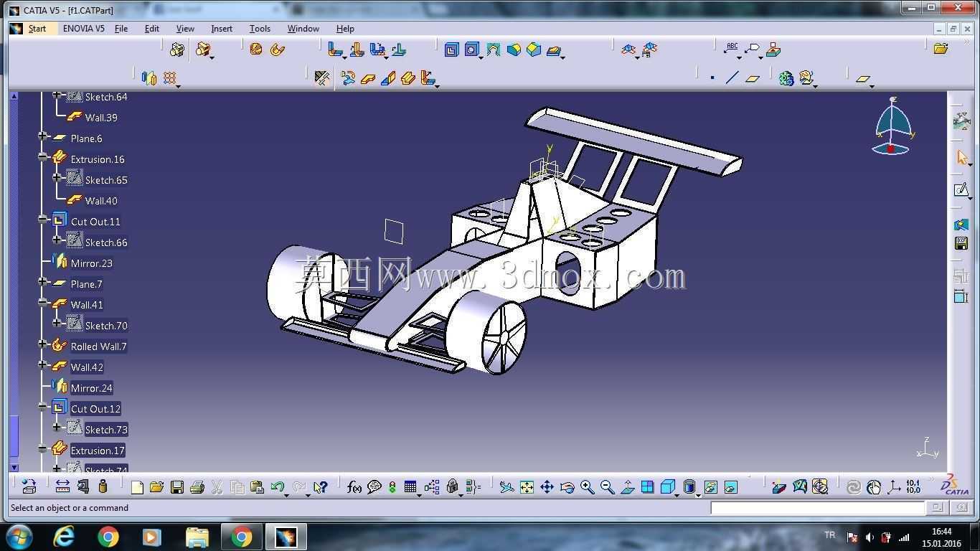980x551 pixels.
Task: Open the Window menu
Action: (303, 29)
